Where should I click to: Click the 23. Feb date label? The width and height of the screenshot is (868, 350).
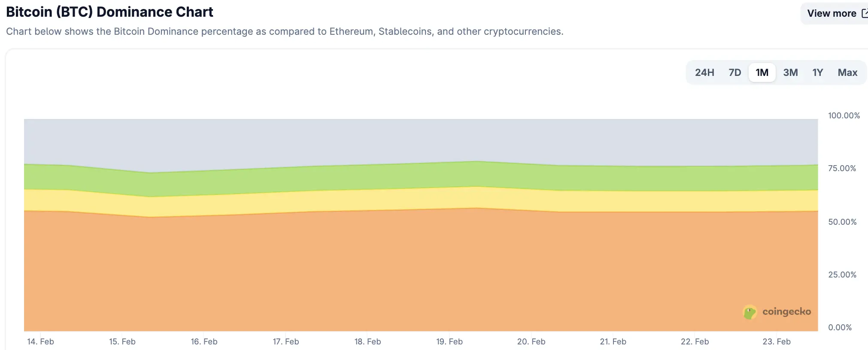pos(777,342)
